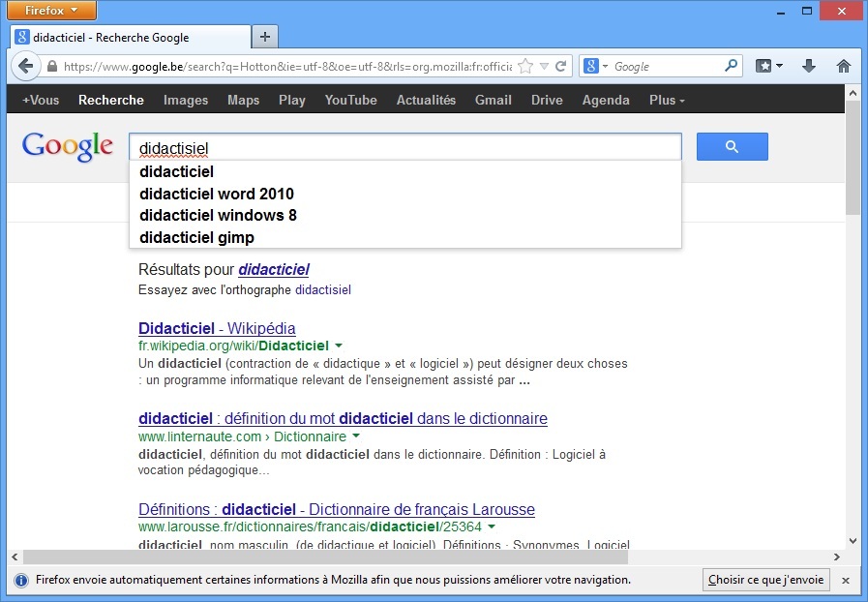Open Larousse 'Définitions : didacticiel' result
868x602 pixels.
pyautogui.click(x=337, y=509)
